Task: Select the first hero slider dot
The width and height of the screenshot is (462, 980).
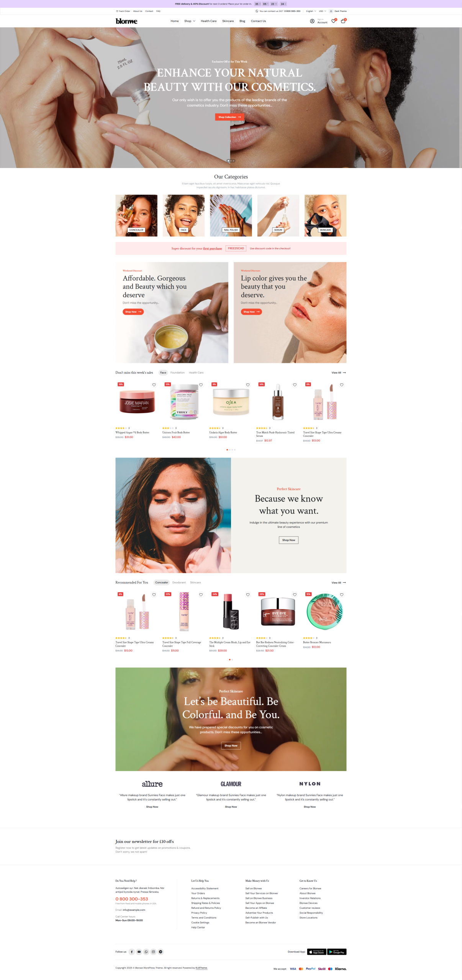Action: click(229, 161)
